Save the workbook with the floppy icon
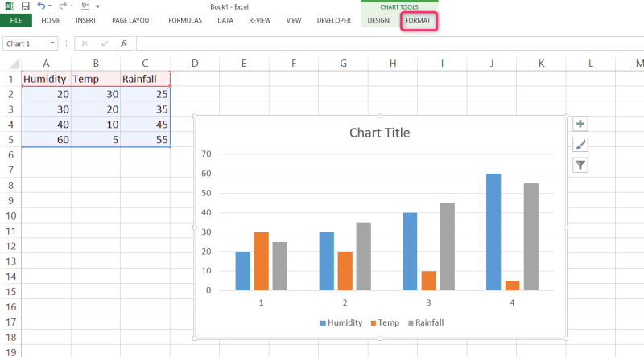644x357 pixels. click(26, 6)
